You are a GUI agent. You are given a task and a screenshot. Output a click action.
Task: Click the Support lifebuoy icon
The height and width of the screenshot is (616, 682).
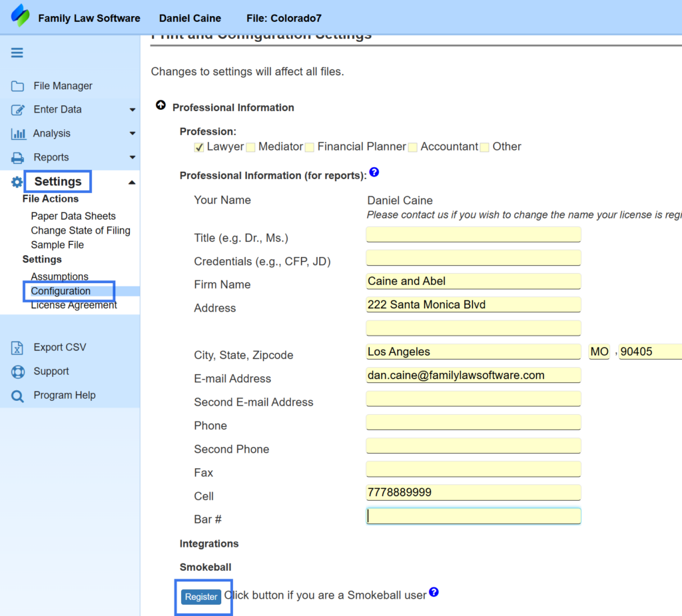point(18,372)
